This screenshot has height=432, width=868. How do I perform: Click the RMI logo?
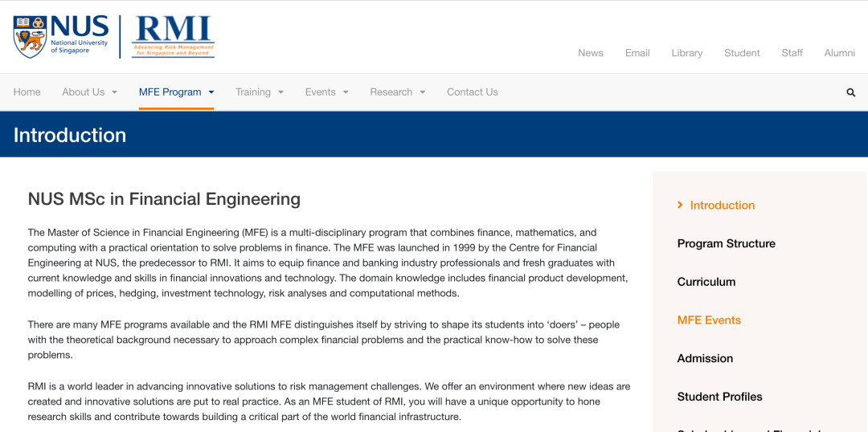(174, 36)
